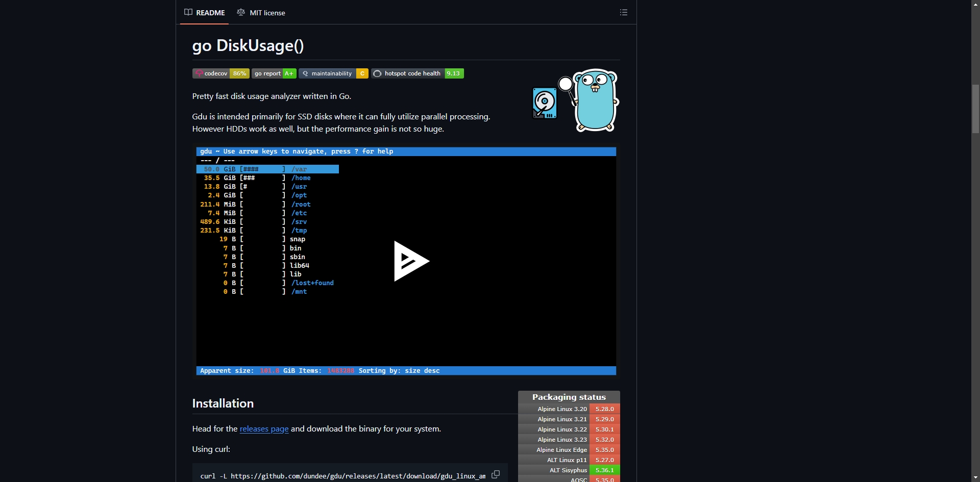Click the page scrollbar thumb
Viewport: 980px width, 482px height.
tap(975, 109)
